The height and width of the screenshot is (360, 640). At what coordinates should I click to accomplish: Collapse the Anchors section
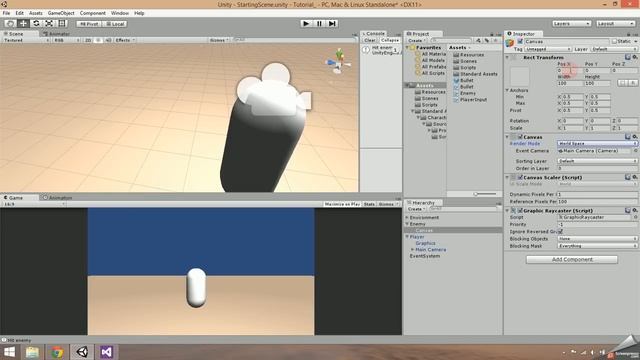click(507, 90)
